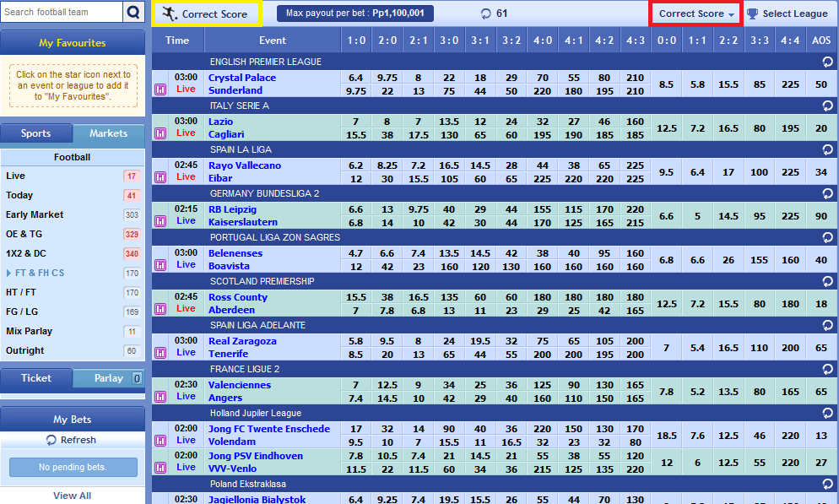Refresh the English Premier League section
839x504 pixels.
[828, 62]
